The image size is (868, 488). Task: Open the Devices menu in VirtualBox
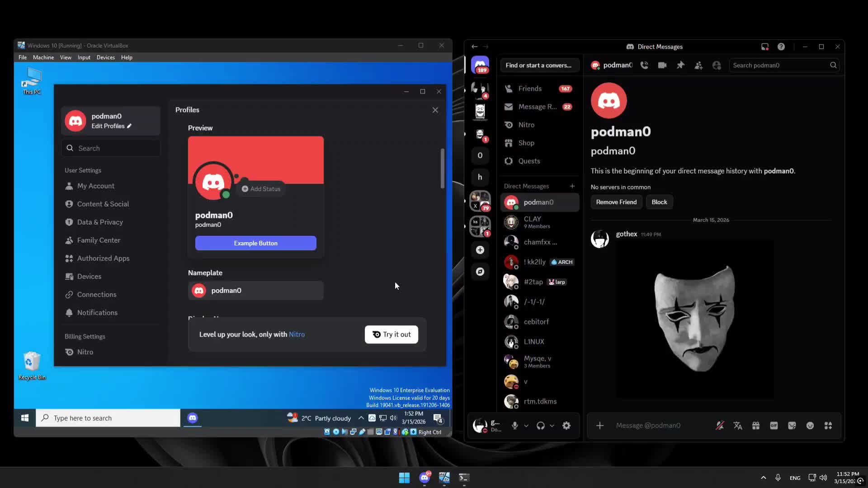coord(106,57)
